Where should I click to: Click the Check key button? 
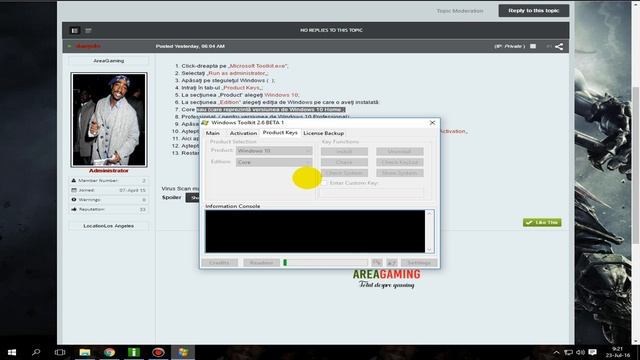(344, 162)
